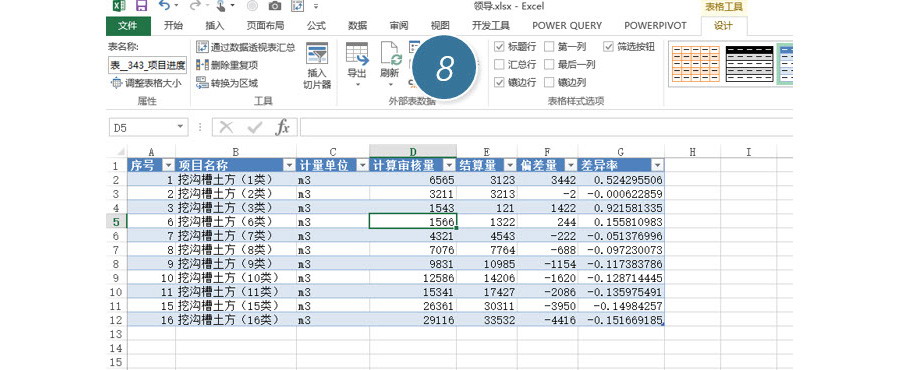Click the camera icon in quick access toolbar
This screenshot has height=370, width=900.
tap(275, 6)
